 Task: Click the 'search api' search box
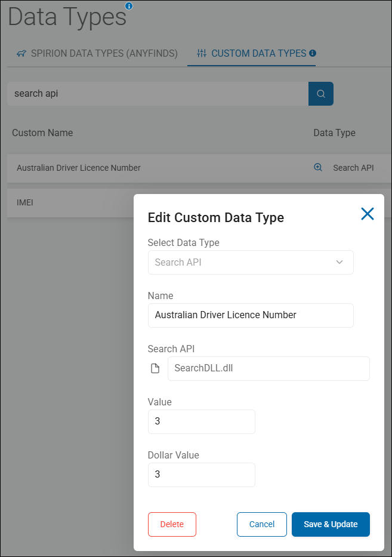click(x=158, y=94)
